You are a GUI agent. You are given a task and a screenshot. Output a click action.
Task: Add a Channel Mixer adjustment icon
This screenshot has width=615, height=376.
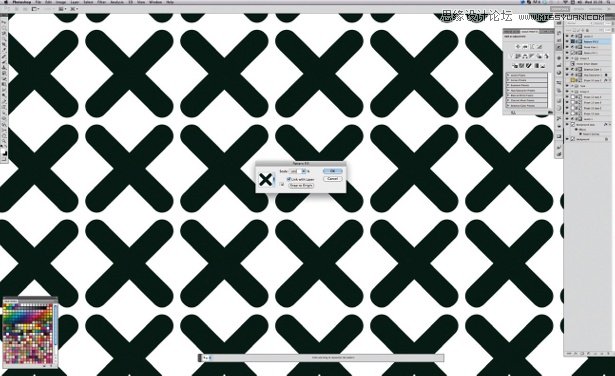click(x=547, y=56)
